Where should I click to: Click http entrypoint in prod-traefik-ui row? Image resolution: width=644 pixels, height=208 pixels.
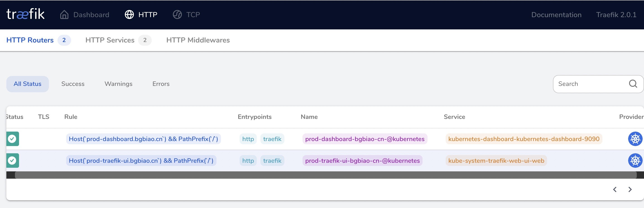tap(248, 161)
